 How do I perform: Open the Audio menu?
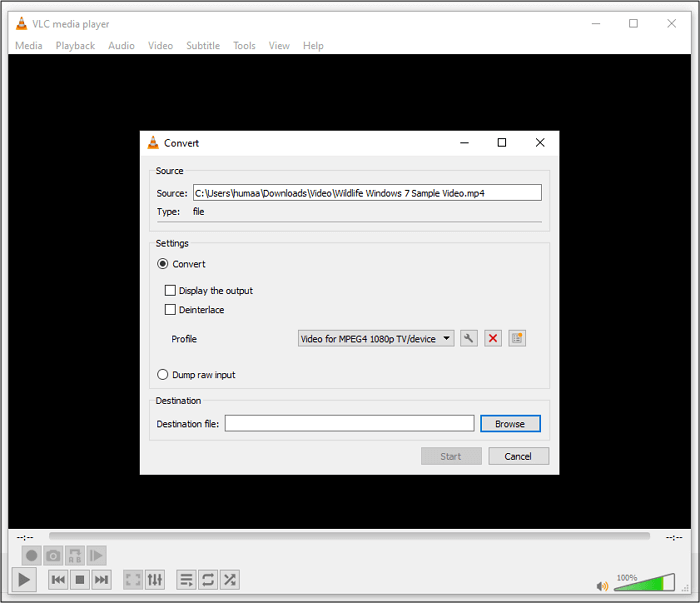click(x=121, y=46)
